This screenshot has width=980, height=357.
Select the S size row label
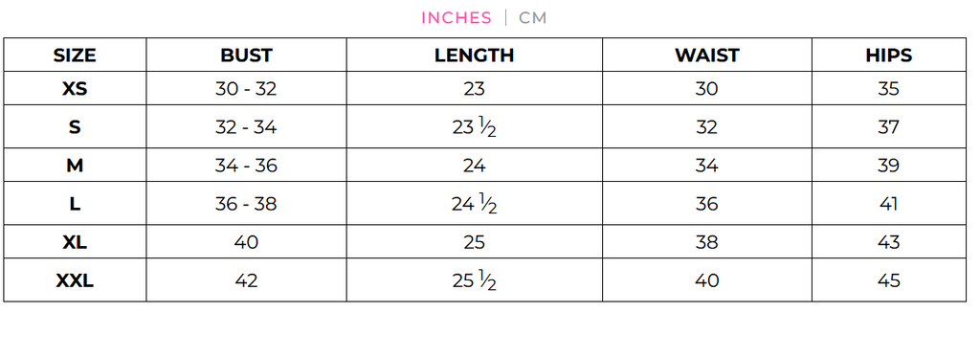[x=75, y=127]
